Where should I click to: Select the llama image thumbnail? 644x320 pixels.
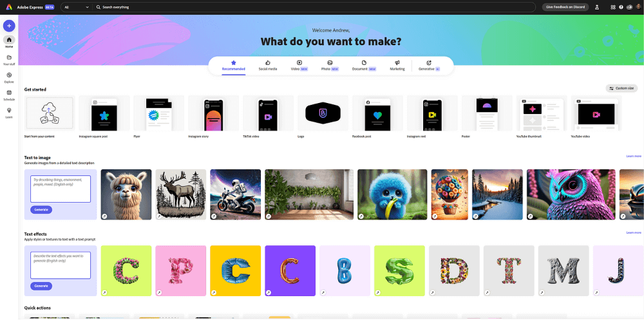tap(126, 194)
